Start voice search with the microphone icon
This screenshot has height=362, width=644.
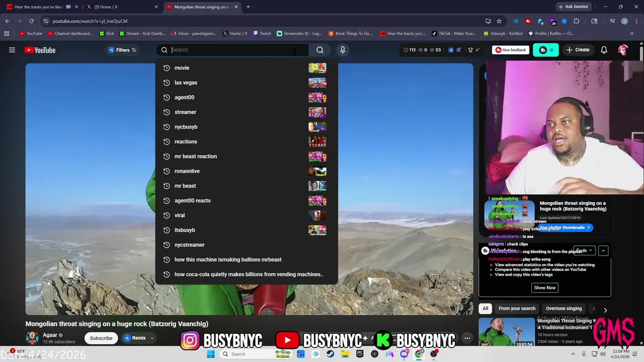click(343, 50)
